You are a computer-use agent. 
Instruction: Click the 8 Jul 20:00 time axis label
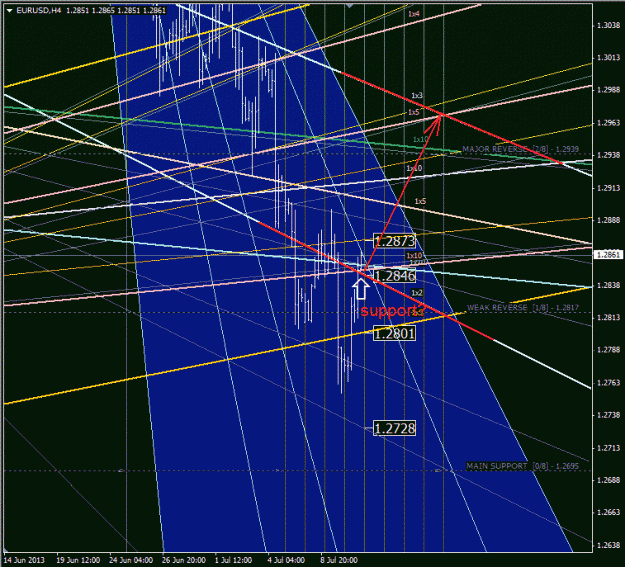point(339,560)
